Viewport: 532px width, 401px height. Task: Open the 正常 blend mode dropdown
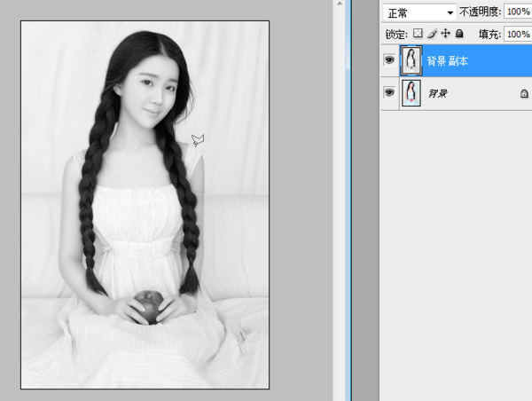(x=420, y=12)
